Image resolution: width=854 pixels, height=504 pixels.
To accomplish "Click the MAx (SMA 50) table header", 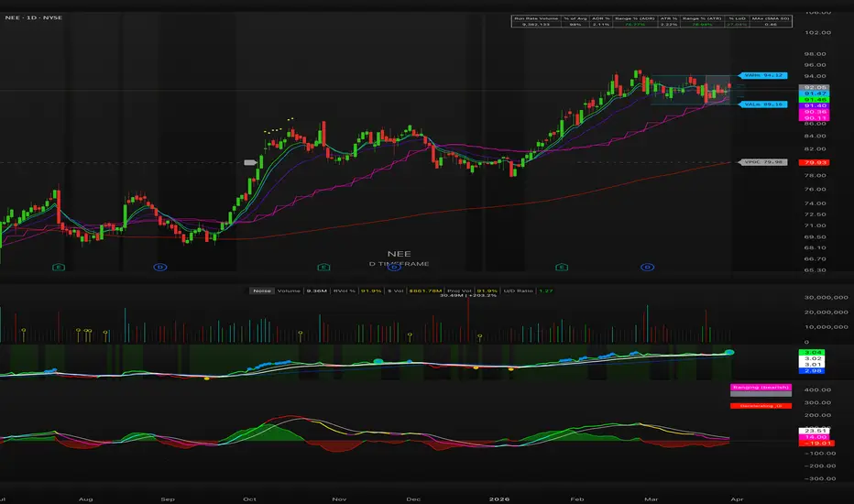I will coord(770,18).
